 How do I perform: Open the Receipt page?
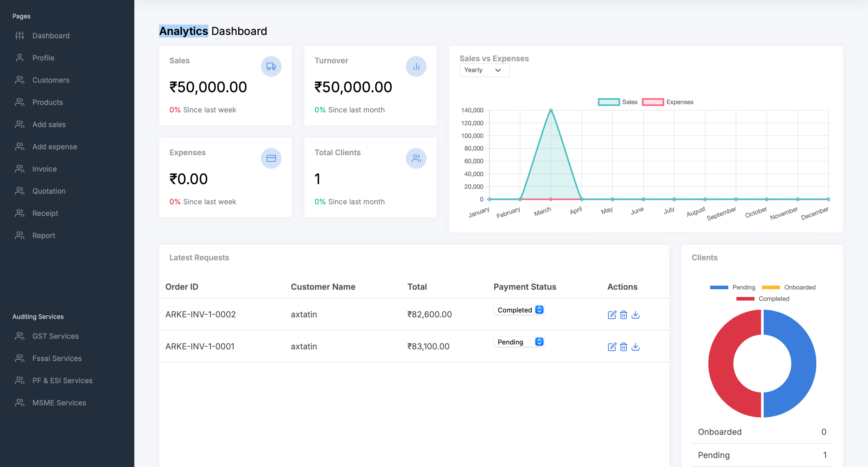click(45, 213)
